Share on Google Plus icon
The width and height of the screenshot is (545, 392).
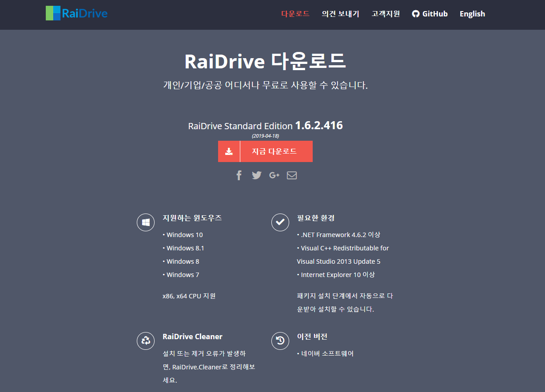point(274,175)
